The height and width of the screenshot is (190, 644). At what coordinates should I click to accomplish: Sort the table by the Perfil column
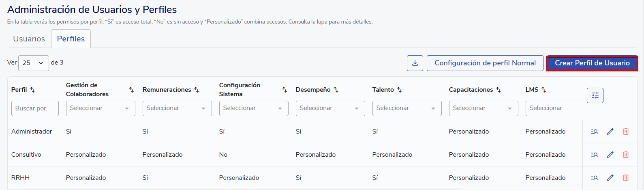tap(32, 90)
